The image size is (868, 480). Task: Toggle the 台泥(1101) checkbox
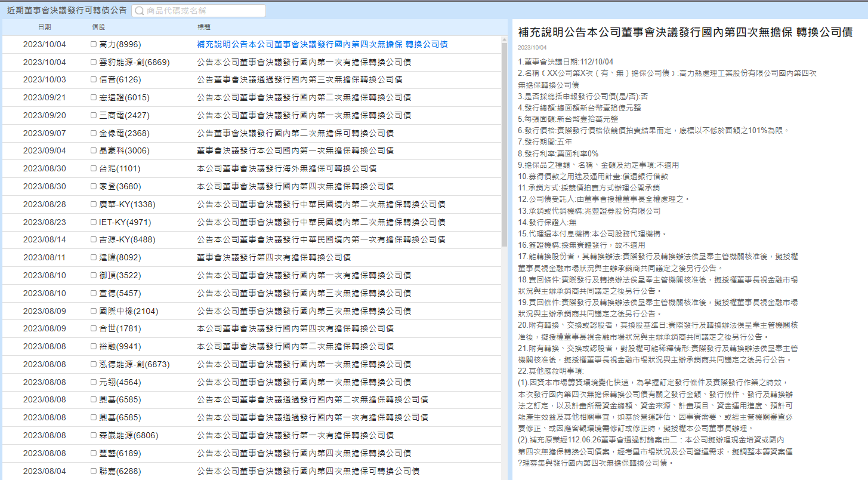pyautogui.click(x=94, y=169)
